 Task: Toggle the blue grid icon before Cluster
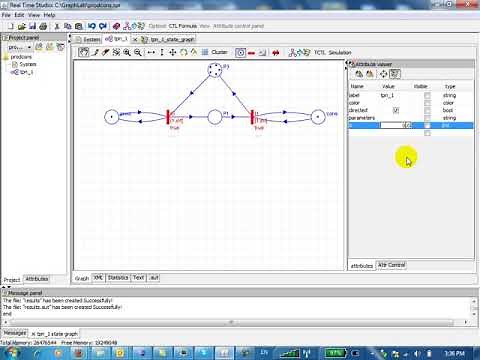[205, 52]
